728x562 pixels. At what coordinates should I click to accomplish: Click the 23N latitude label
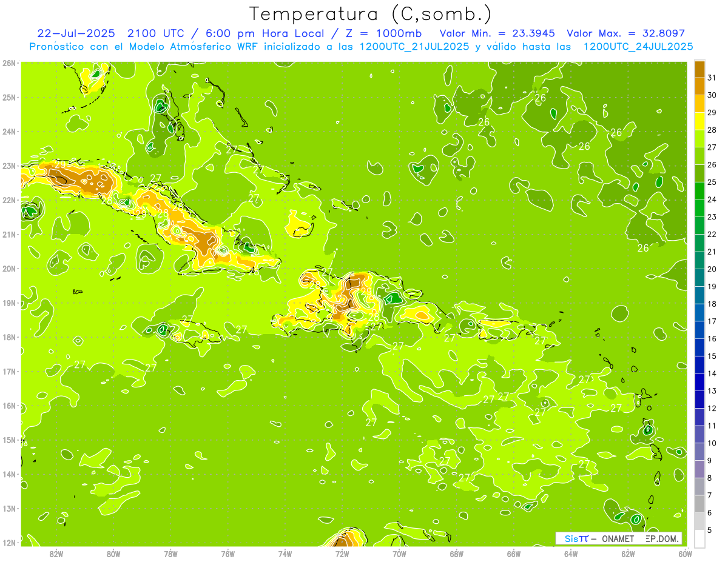tap(9, 166)
